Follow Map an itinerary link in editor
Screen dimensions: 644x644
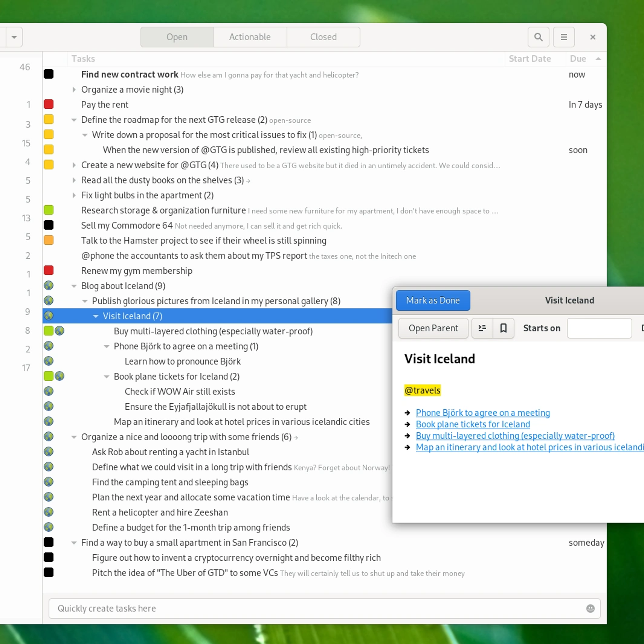pos(530,447)
